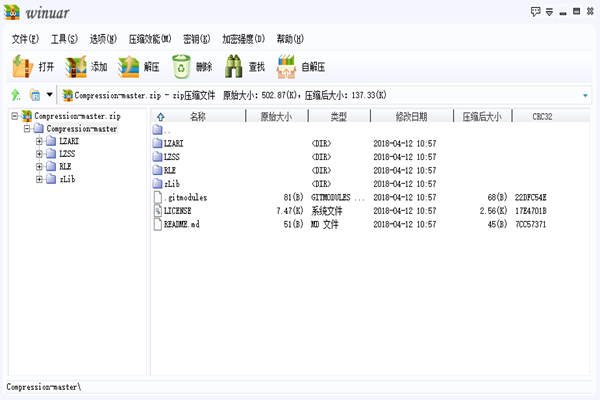600x400 pixels.
Task: Open the address bar path dropdown
Action: tap(585, 95)
